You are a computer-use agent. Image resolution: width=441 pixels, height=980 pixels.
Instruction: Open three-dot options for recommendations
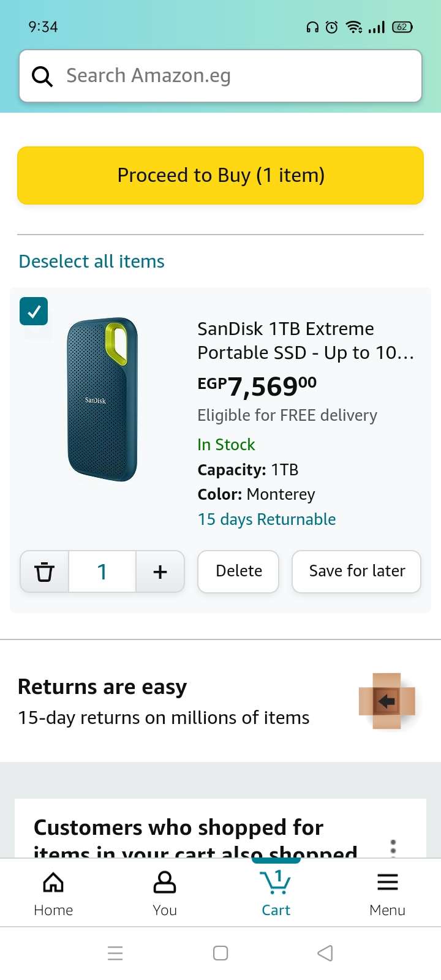point(393,848)
